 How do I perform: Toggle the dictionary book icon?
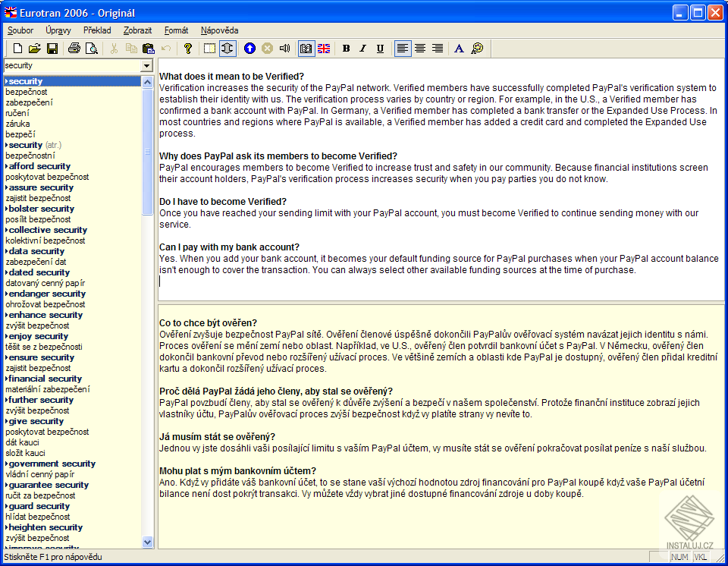click(306, 49)
